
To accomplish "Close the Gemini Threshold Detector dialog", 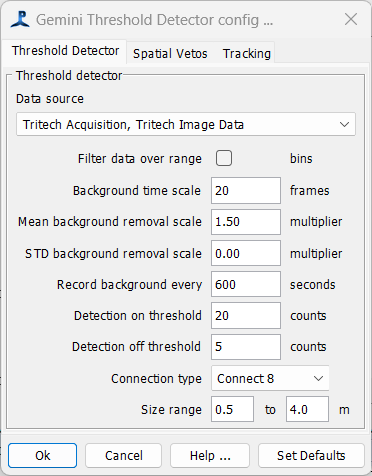I will point(351,19).
